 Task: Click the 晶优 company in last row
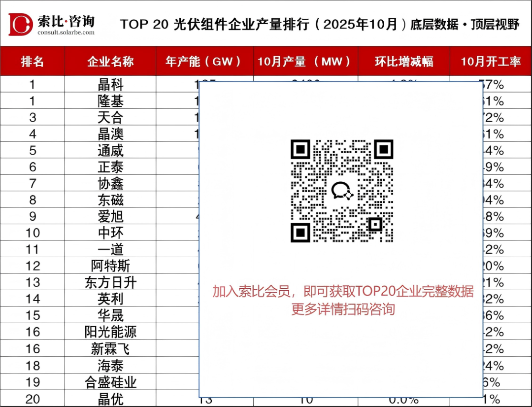click(110, 399)
